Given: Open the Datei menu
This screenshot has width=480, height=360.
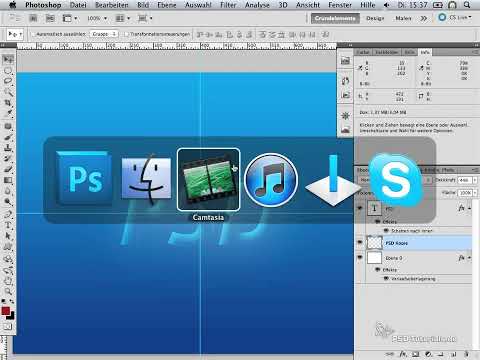Looking at the screenshot, I should tap(78, 5).
